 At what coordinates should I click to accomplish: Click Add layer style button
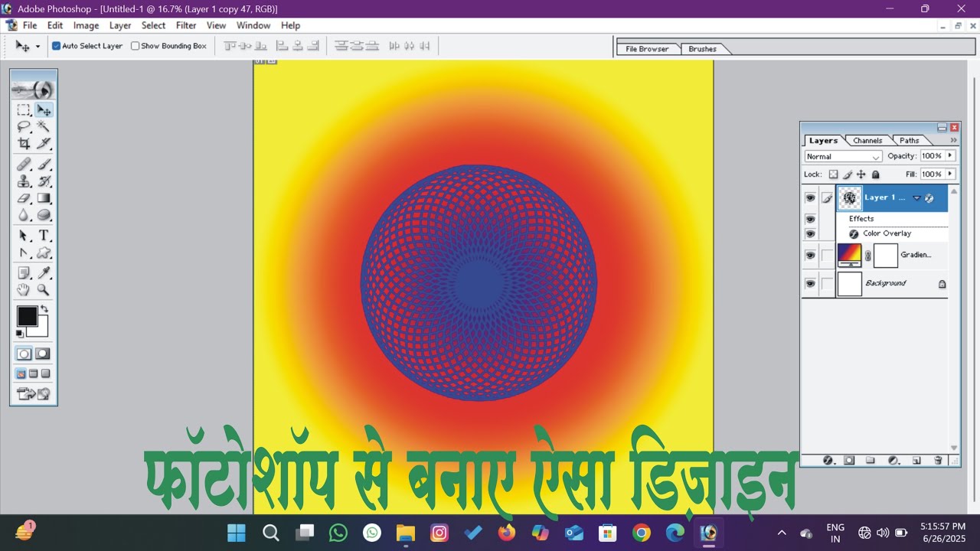(828, 461)
